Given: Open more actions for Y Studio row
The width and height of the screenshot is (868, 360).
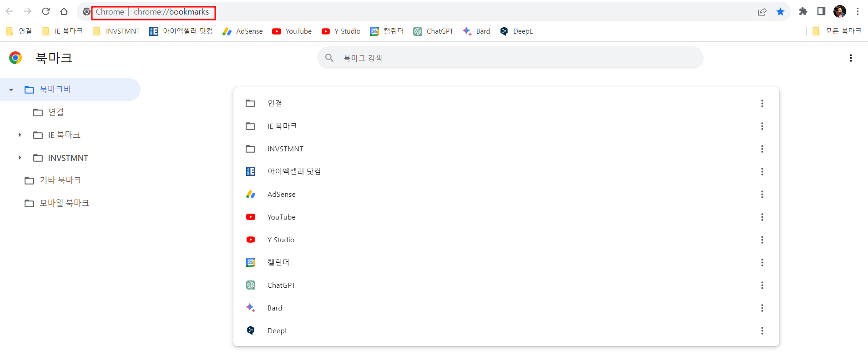Looking at the screenshot, I should 762,240.
